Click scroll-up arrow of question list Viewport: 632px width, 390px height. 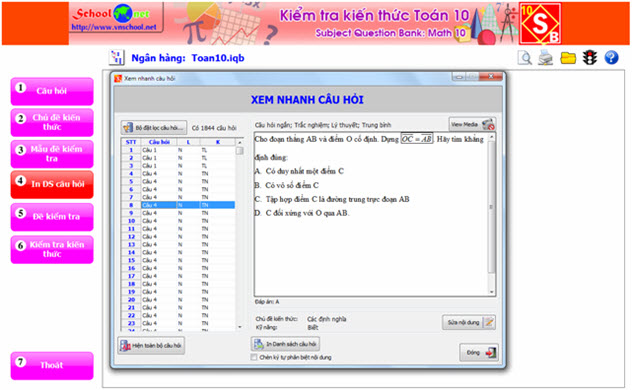click(x=240, y=142)
